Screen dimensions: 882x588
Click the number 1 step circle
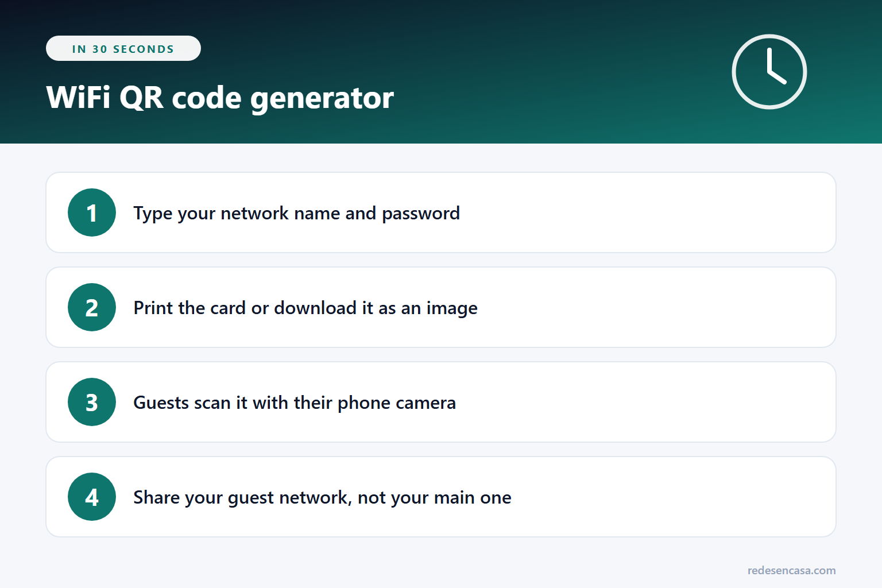(92, 212)
